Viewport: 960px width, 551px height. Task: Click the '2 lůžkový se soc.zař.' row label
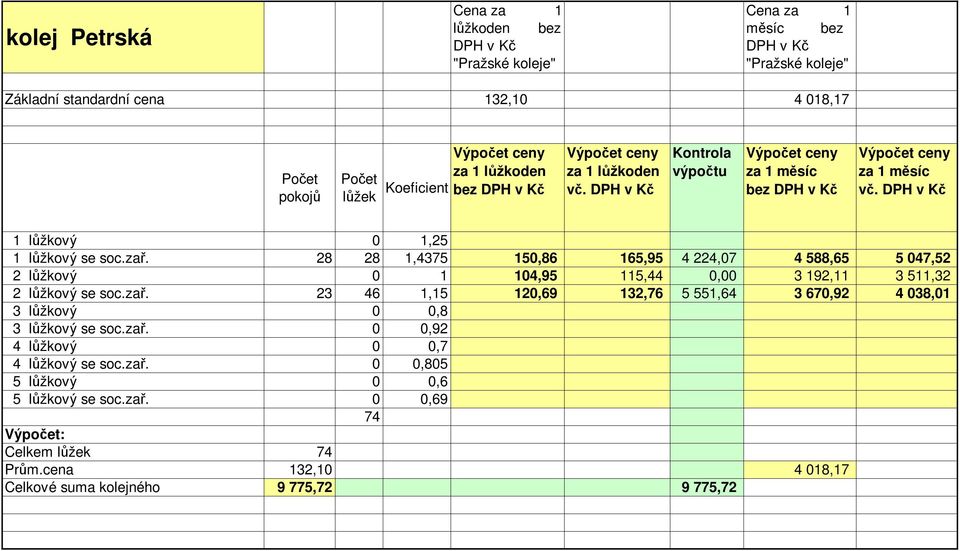81,294
